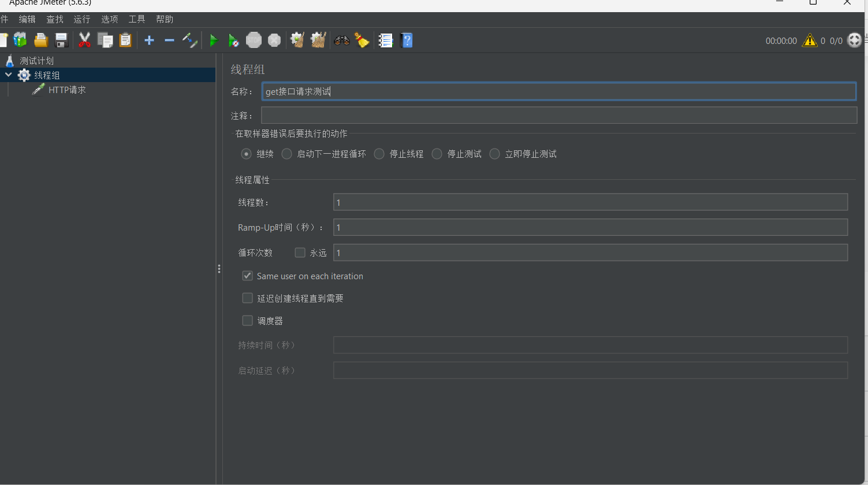Open the 编辑 menu
The image size is (868, 485).
[27, 20]
